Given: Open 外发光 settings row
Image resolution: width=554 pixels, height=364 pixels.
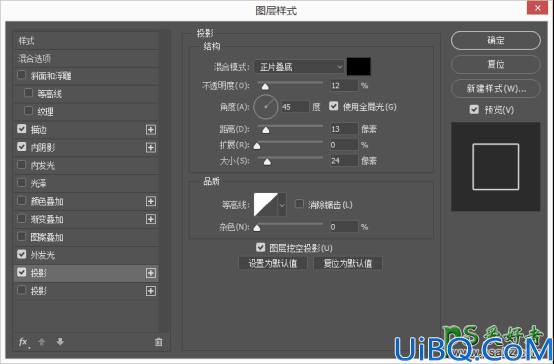Looking at the screenshot, I should (86, 255).
